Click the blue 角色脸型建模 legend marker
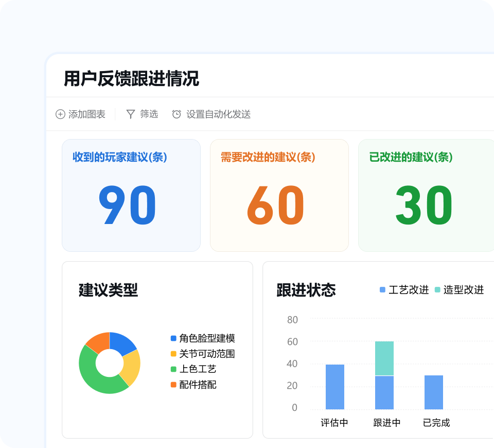Viewport: 494px width, 448px height. click(172, 337)
